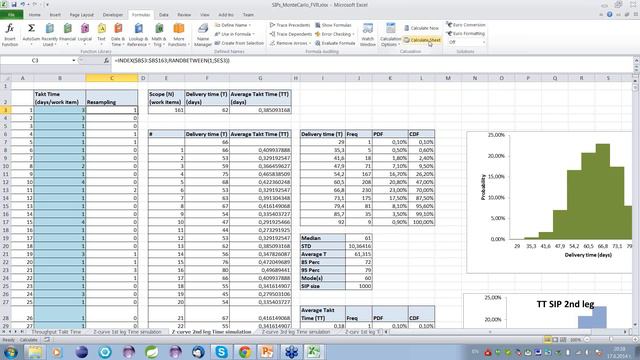Viewport: 640px width, 360px height.
Task: Switch to the Data ribbon tab
Action: pyautogui.click(x=164, y=15)
